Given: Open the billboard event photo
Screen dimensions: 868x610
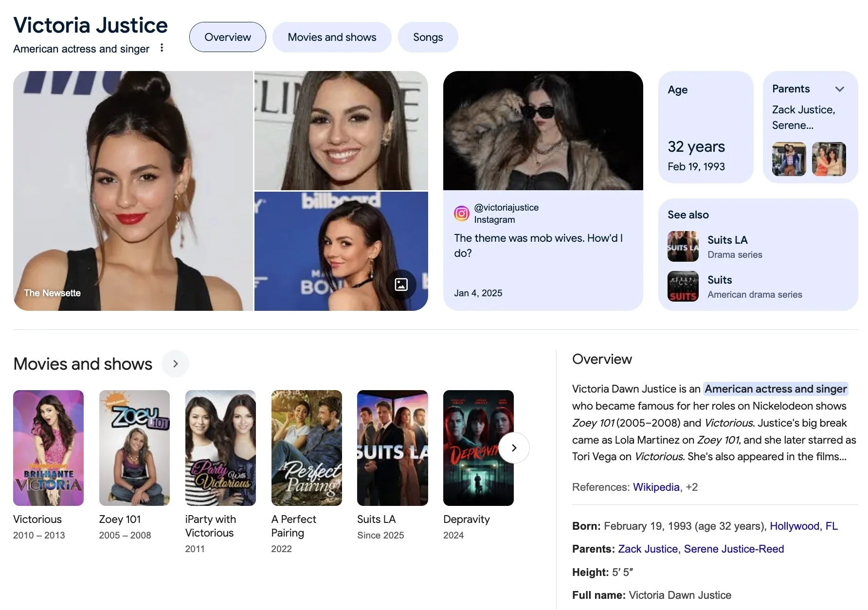Looking at the screenshot, I should (341, 251).
